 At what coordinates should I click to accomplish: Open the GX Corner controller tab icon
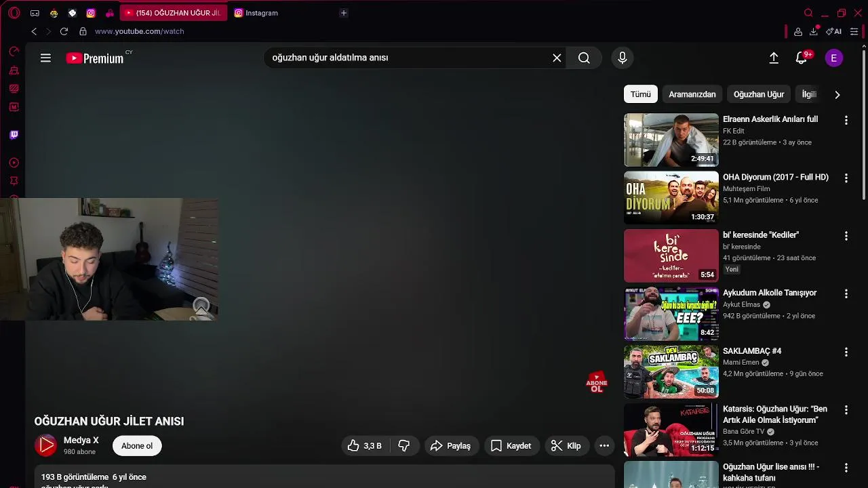tap(35, 13)
